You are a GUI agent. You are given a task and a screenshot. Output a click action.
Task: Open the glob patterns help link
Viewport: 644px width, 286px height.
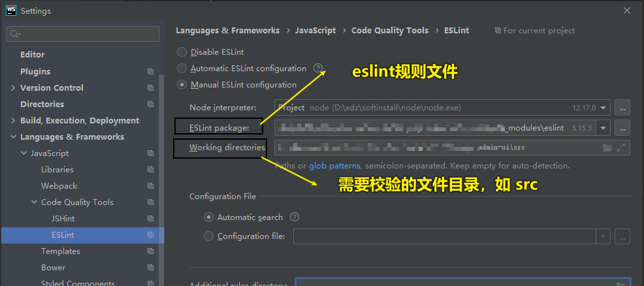334,166
